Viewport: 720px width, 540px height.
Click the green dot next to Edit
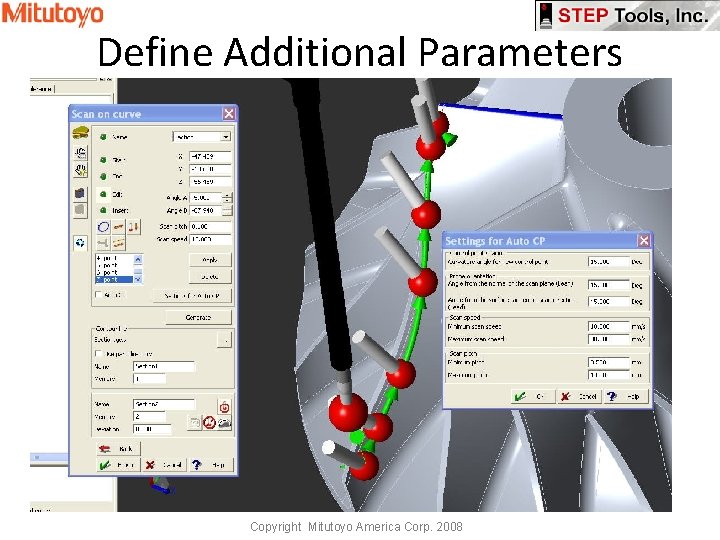click(103, 194)
